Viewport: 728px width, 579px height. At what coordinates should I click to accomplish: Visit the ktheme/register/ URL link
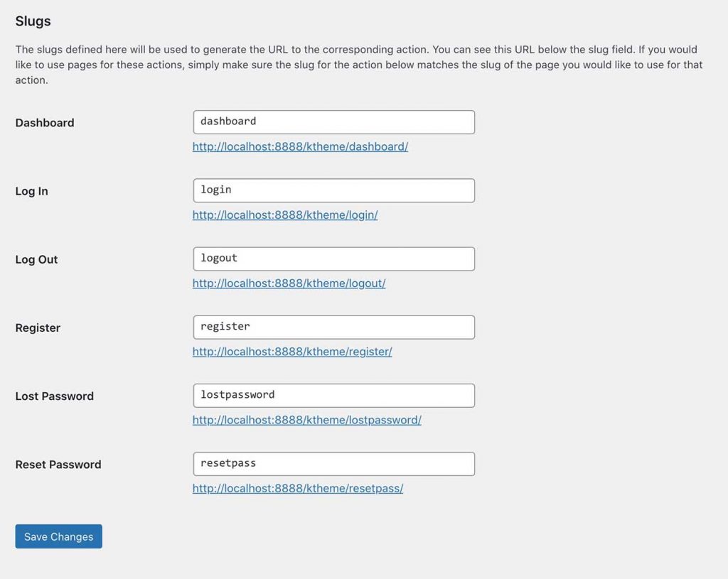tap(292, 352)
